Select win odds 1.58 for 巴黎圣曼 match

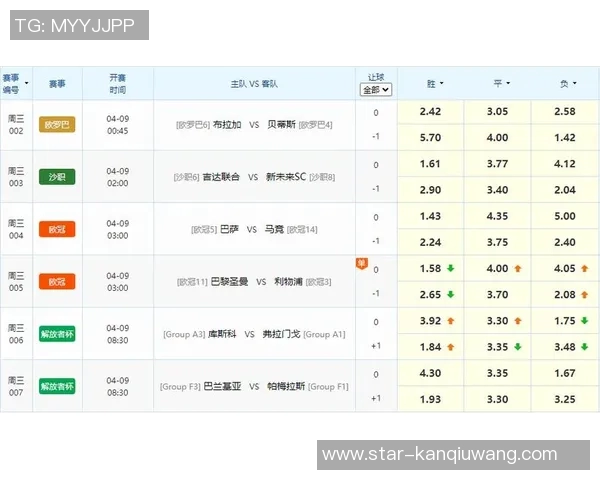[x=430, y=269]
